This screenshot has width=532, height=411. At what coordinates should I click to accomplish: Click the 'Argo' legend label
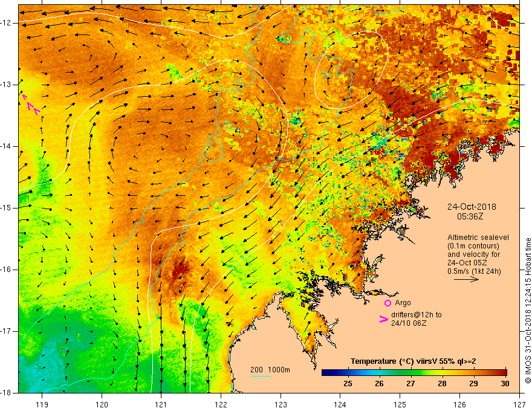403,303
